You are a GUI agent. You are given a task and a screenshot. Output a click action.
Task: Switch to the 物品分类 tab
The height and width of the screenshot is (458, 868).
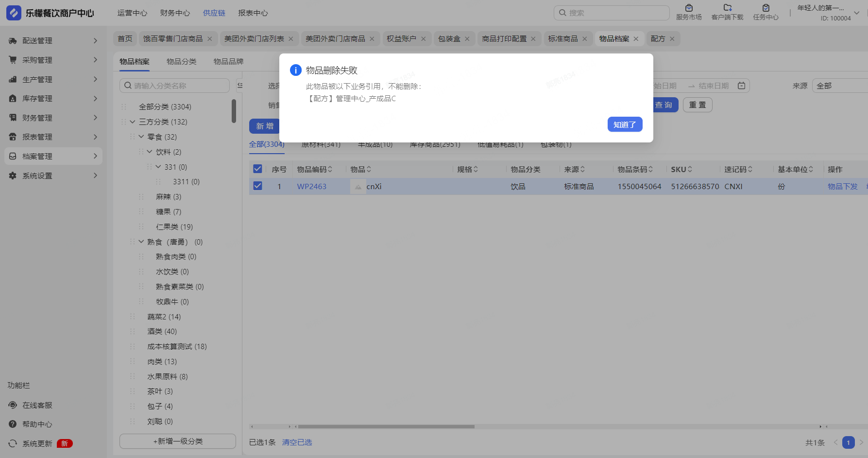[x=181, y=61]
